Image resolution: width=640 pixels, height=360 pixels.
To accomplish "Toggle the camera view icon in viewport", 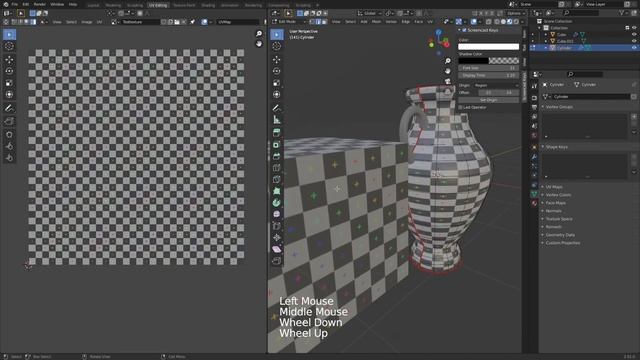I will [x=448, y=81].
